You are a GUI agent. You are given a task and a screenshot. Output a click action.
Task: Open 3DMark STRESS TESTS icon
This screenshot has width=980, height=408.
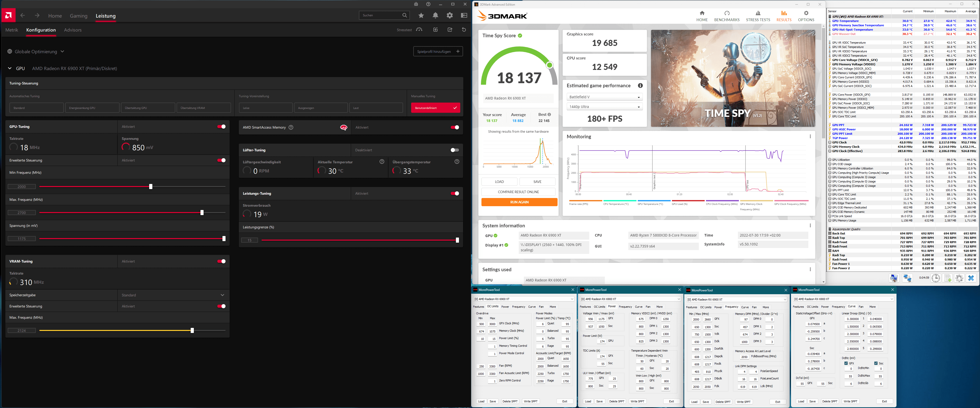pyautogui.click(x=758, y=13)
